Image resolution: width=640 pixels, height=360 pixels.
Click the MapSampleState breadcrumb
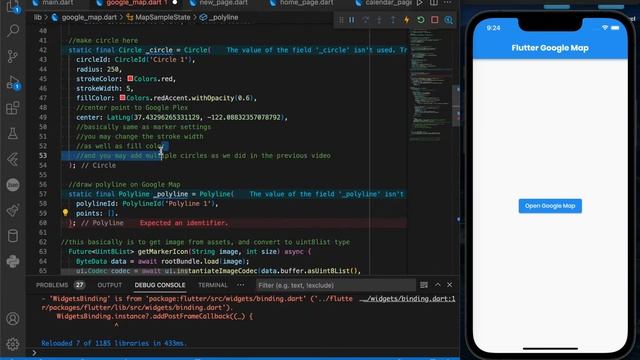(162, 18)
